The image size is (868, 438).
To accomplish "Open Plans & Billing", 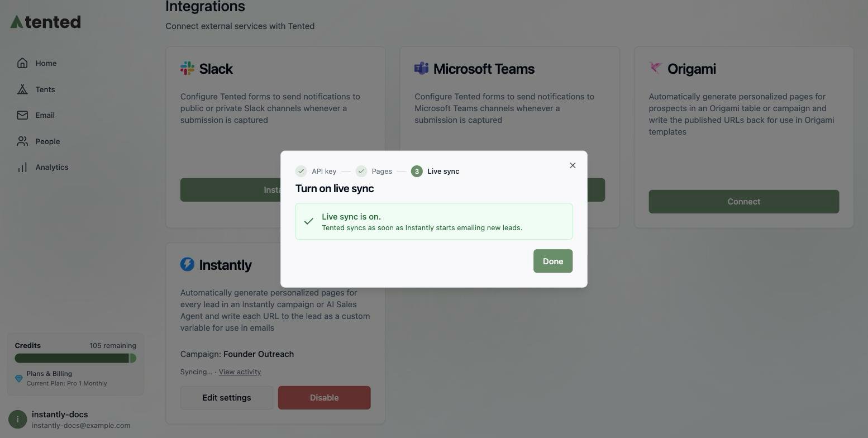I will [49, 374].
